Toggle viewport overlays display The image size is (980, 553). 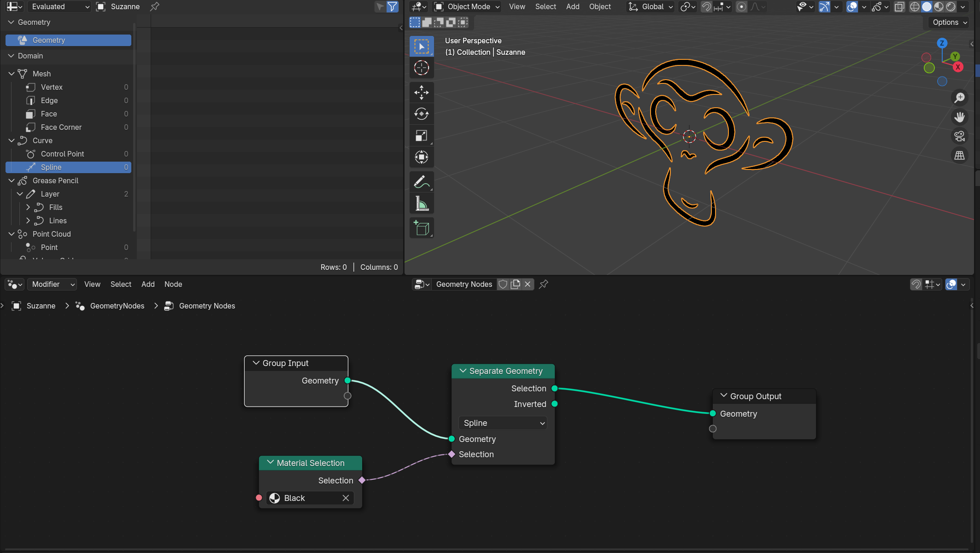[x=852, y=6]
